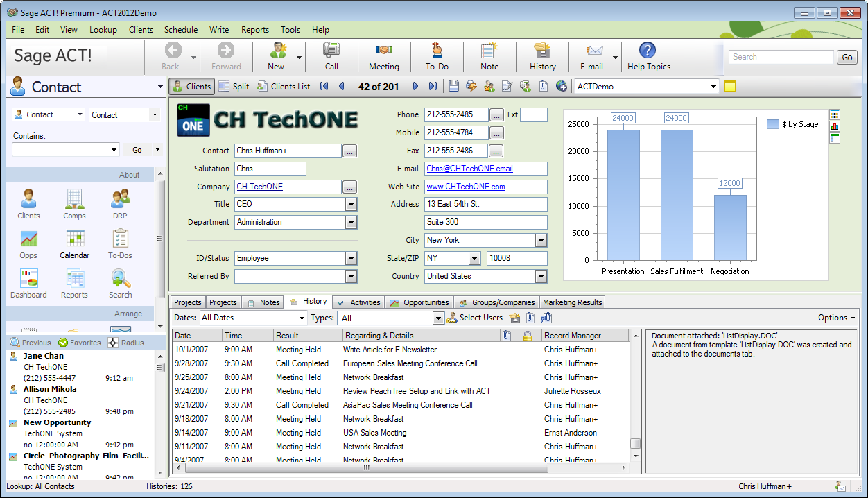Click the Go button beside the Search box
The image size is (868, 498).
(847, 58)
